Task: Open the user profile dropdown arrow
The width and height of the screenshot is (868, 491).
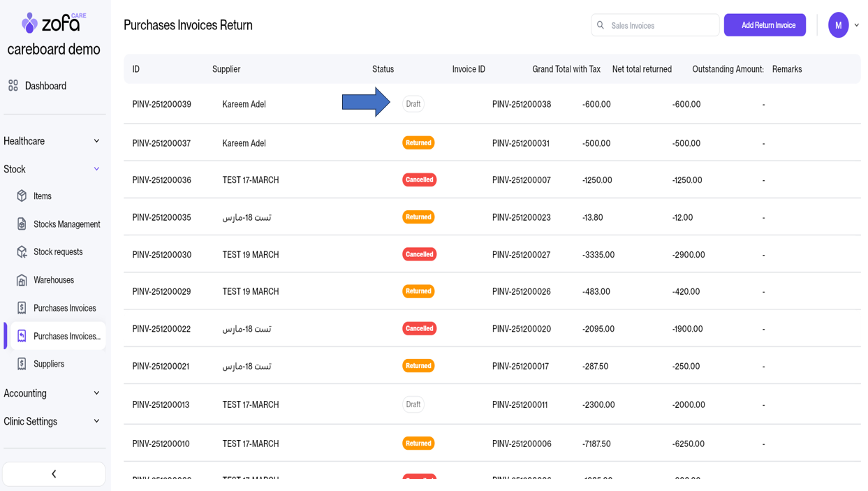Action: [x=857, y=25]
